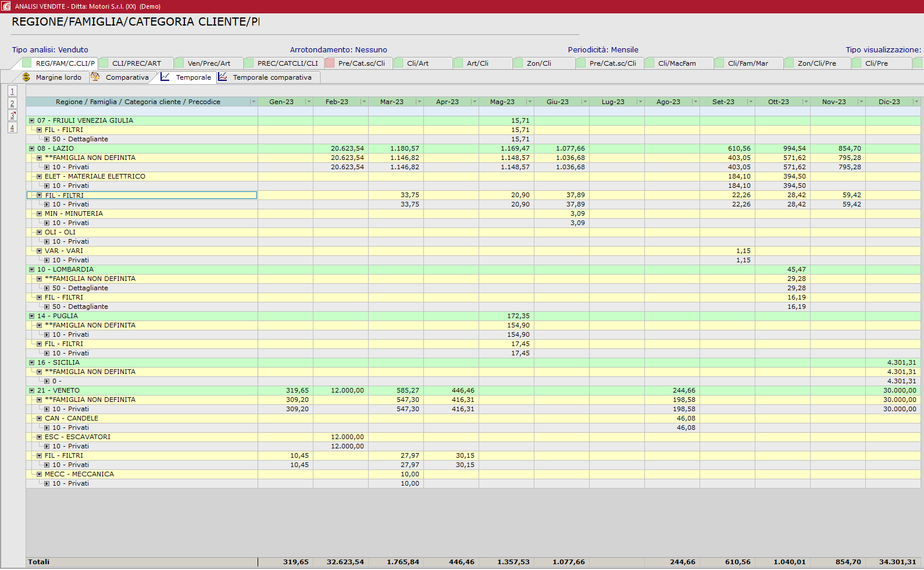Click green square icon on Zon/Cli tab
This screenshot has height=570, width=924.
click(x=518, y=63)
